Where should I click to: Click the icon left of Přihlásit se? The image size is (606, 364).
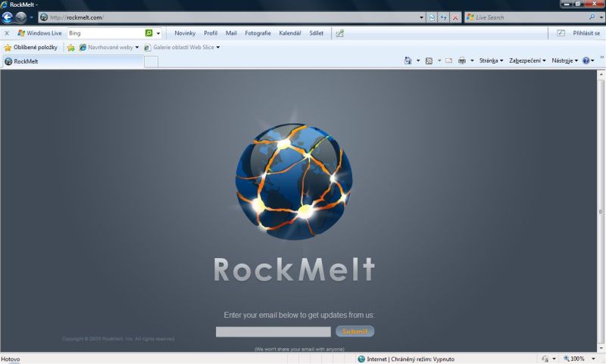point(561,33)
